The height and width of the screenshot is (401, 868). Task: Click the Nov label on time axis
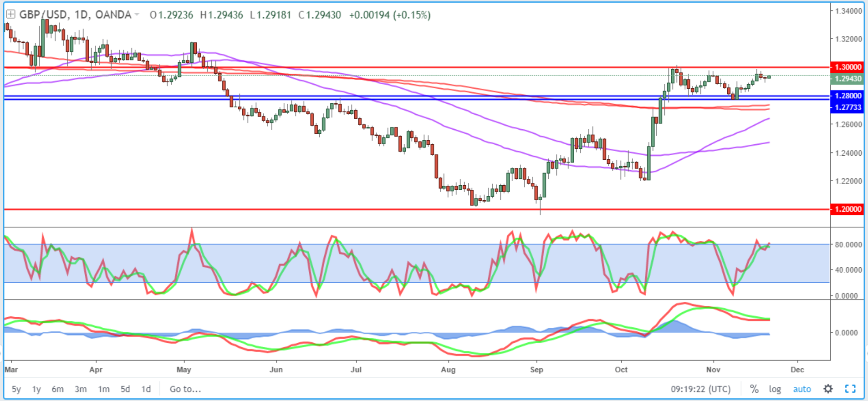713,370
